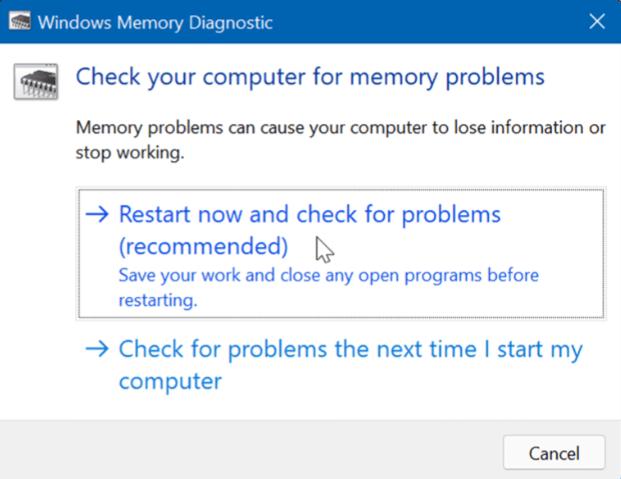621x479 pixels.
Task: Click the arrow icon beside Restart now
Action: 97,214
